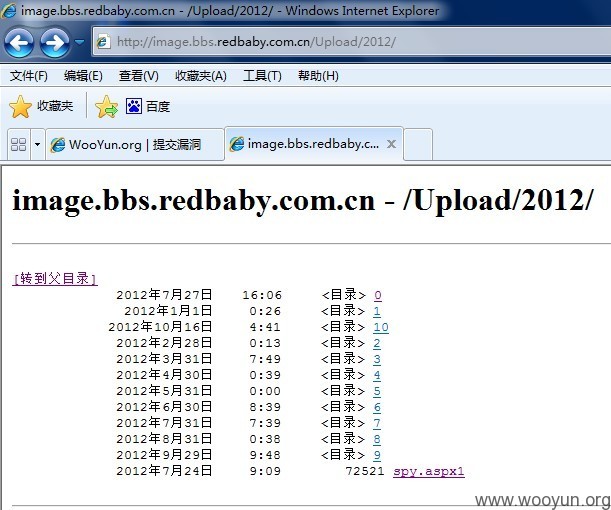
Task: Switch to the WooYun.org 提交漏洞 tab
Action: (135, 145)
